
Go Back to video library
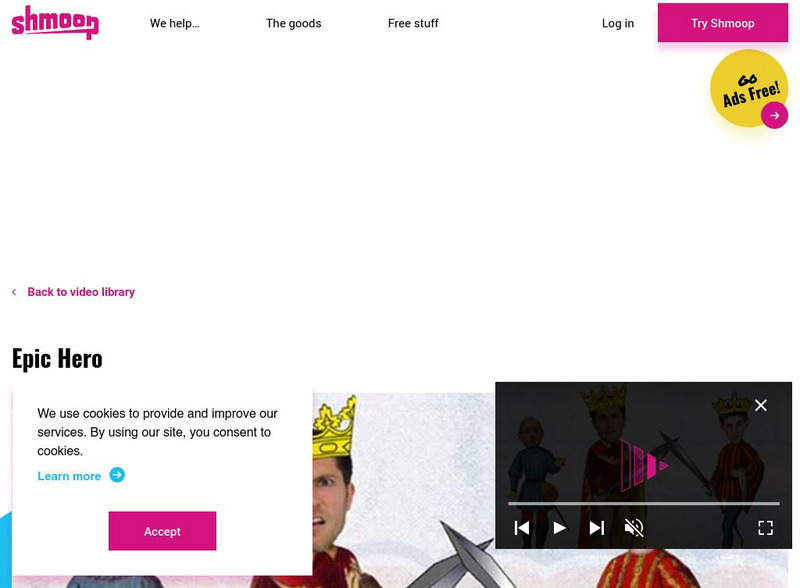pyautogui.click(x=81, y=292)
